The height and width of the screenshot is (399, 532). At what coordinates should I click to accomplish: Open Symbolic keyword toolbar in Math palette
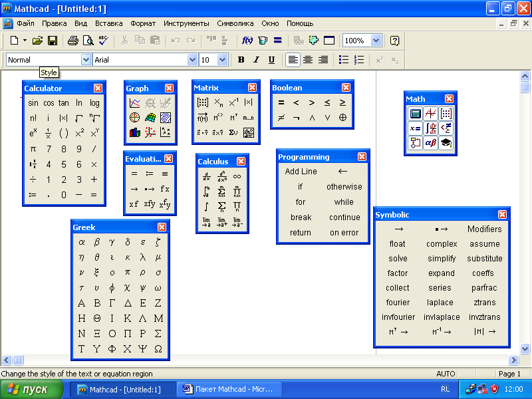pos(446,143)
